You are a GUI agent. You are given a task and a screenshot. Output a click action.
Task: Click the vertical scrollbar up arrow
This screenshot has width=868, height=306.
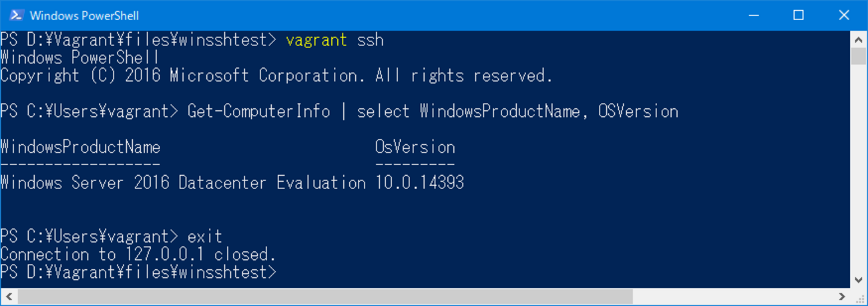(859, 40)
